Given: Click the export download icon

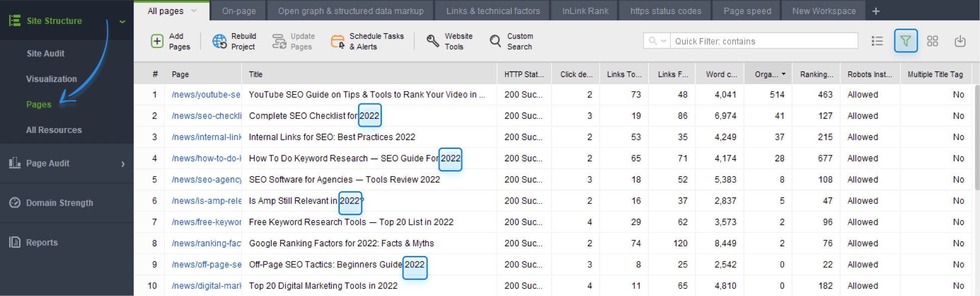Looking at the screenshot, I should [960, 41].
